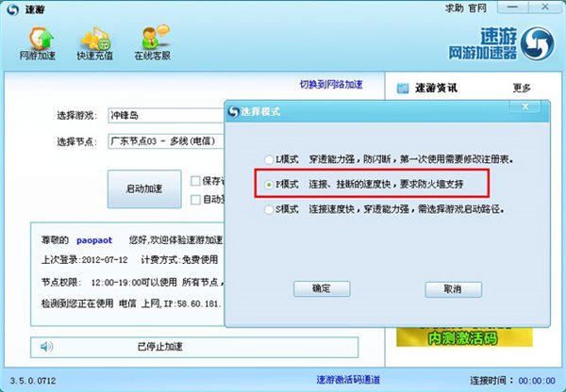
Task: Click the 更多 link in 速游资讯
Action: [x=522, y=88]
